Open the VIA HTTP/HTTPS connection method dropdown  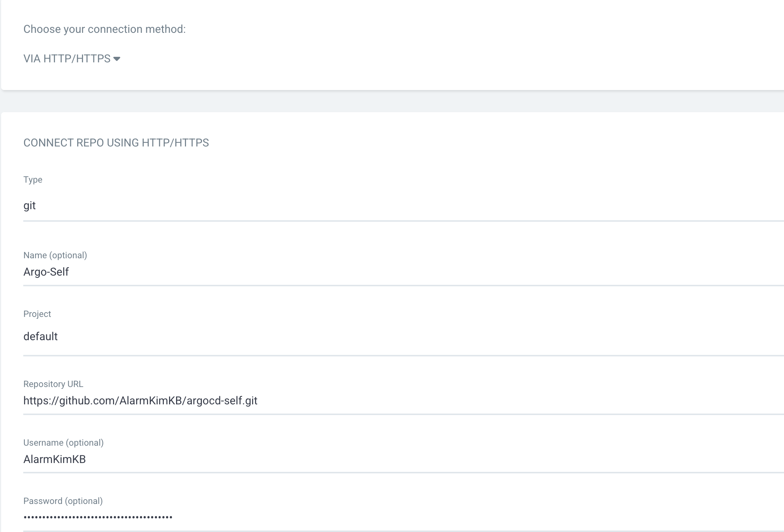(x=67, y=59)
